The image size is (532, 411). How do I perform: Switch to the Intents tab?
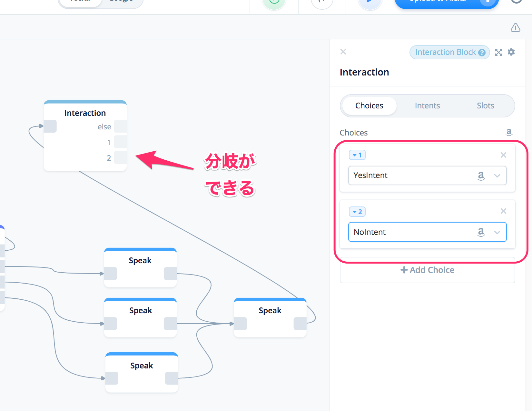click(427, 106)
